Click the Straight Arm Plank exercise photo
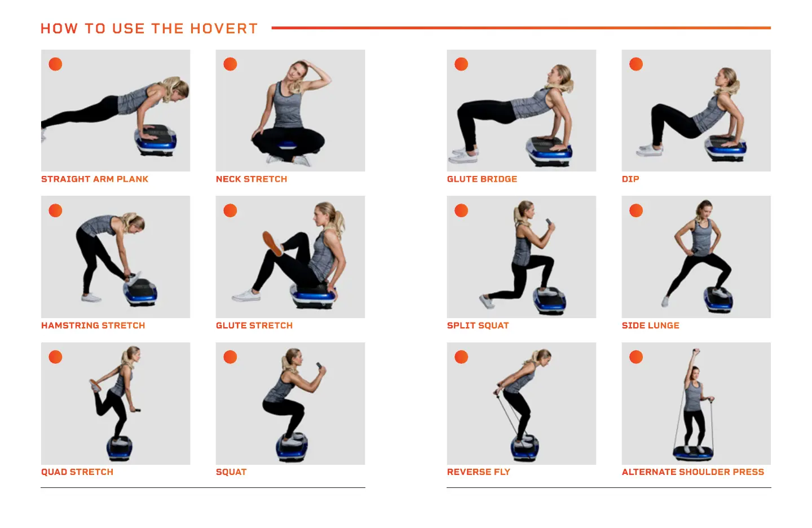This screenshot has width=812, height=528. [x=116, y=111]
